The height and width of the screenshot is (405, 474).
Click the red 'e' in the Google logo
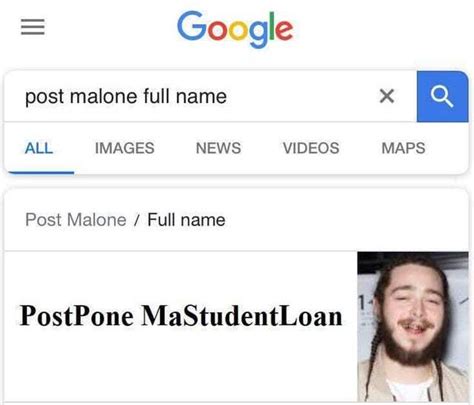click(284, 30)
